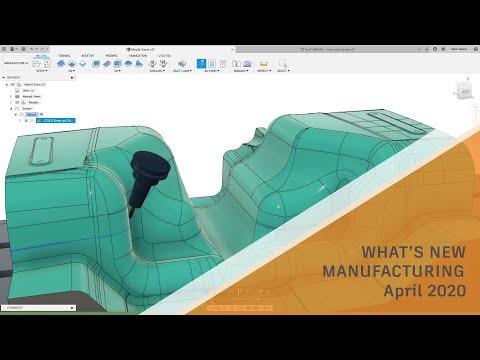The width and height of the screenshot is (480, 360).
Task: Select the Units entry in browser
Action: coord(28,91)
